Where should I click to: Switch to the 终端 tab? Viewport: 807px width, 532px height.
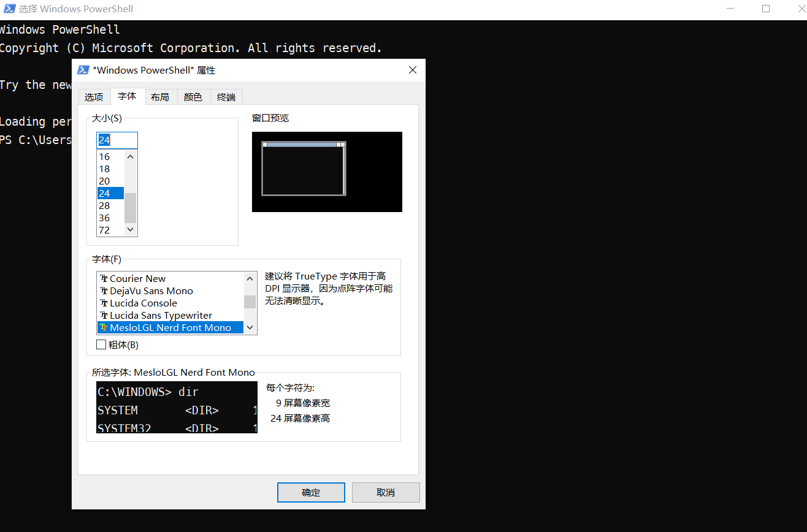pos(226,97)
